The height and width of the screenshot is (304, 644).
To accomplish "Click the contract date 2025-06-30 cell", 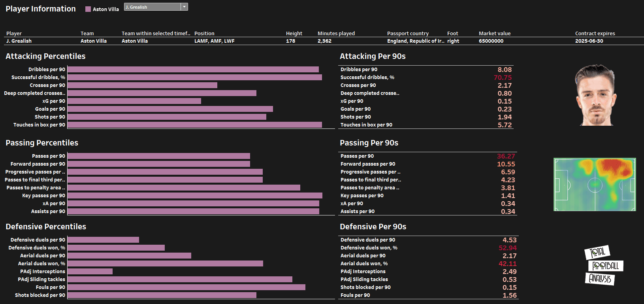I will [589, 41].
